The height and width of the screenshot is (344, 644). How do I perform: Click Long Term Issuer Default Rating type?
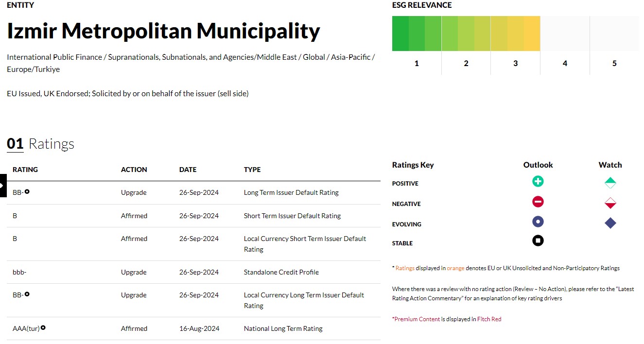(291, 192)
